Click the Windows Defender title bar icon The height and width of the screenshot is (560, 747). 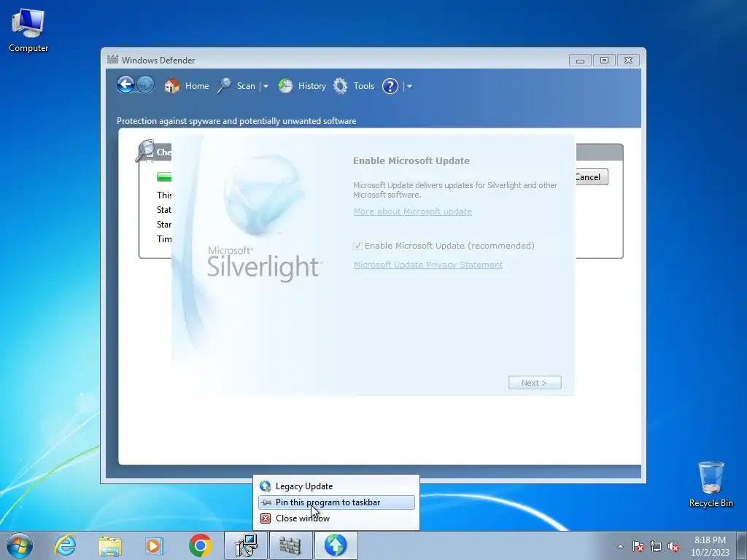112,60
